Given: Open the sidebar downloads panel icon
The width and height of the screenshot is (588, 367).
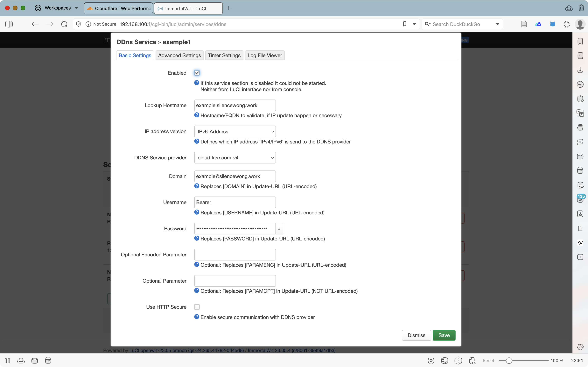Looking at the screenshot, I should (580, 70).
